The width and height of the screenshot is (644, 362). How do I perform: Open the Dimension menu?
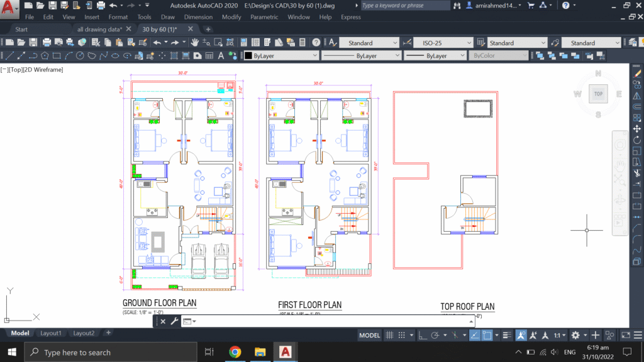(x=198, y=17)
